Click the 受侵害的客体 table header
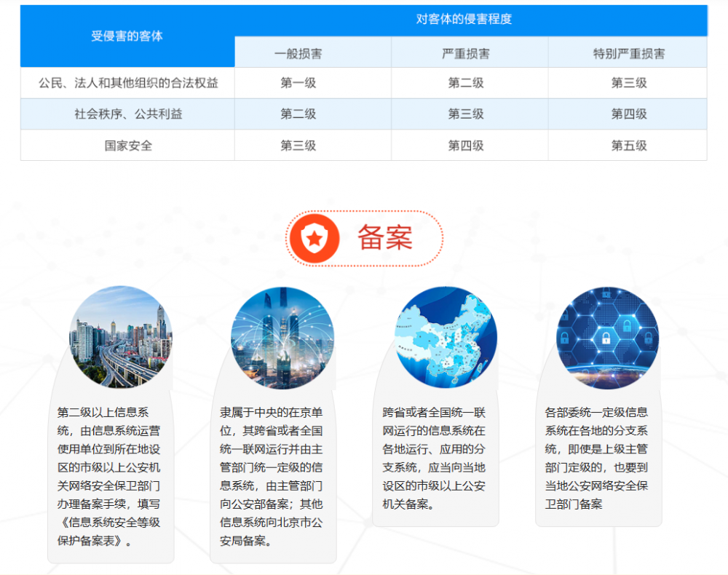Image resolution: width=728 pixels, height=575 pixels. [x=127, y=36]
